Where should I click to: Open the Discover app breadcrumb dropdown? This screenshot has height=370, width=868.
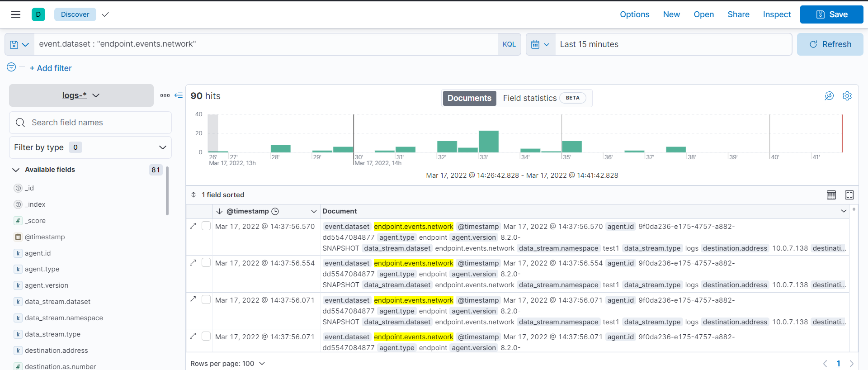[105, 14]
